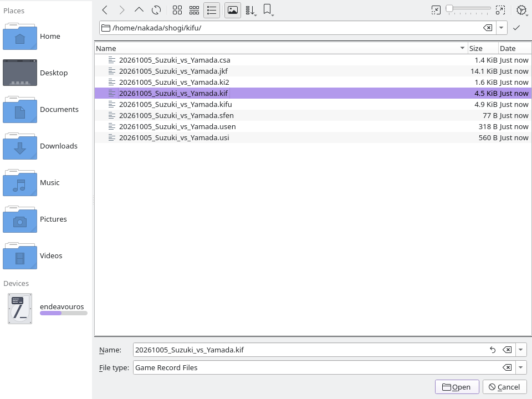Click the decrease icon size button
The image size is (532, 399).
pyautogui.click(x=436, y=10)
